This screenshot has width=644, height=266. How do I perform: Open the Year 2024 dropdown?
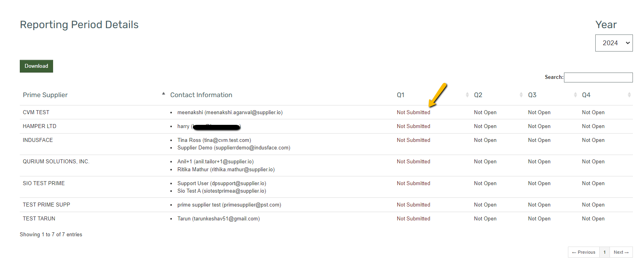point(614,43)
